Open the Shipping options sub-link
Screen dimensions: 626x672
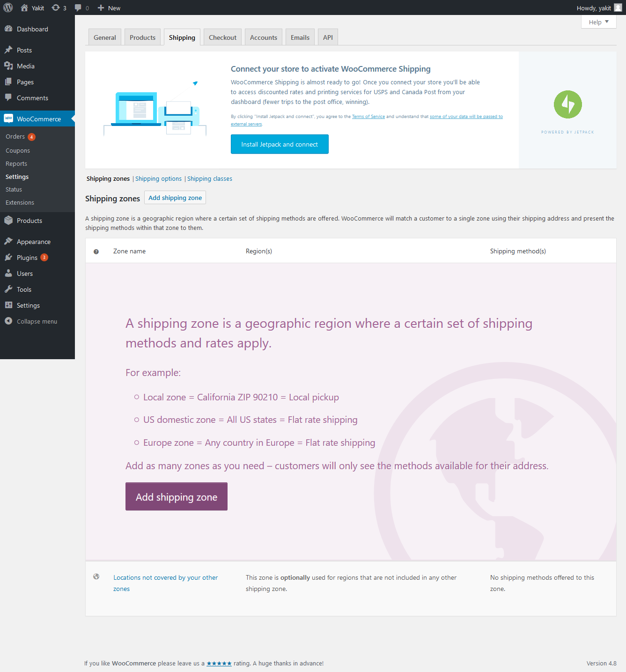158,179
